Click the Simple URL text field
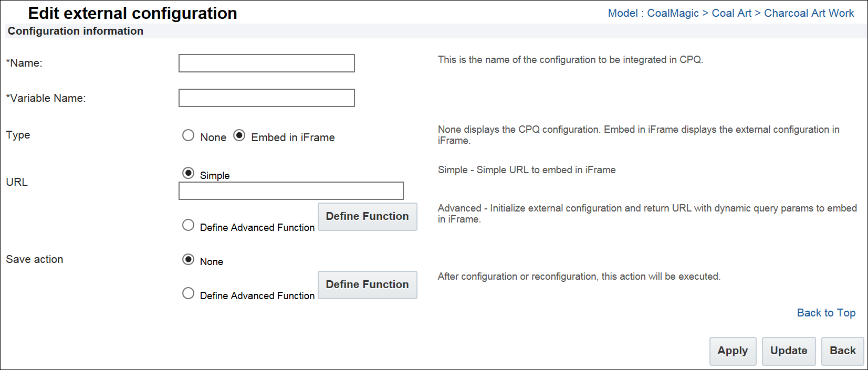The image size is (868, 370). [x=291, y=191]
